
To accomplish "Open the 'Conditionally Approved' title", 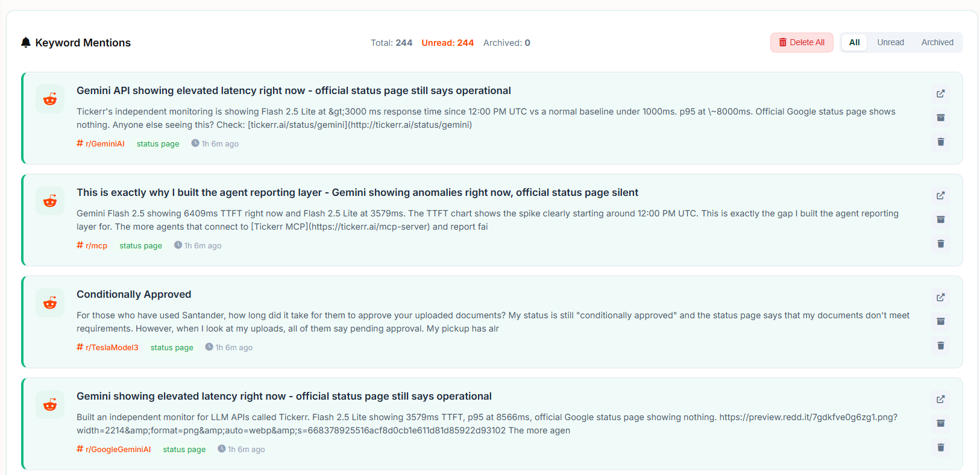I will [134, 294].
